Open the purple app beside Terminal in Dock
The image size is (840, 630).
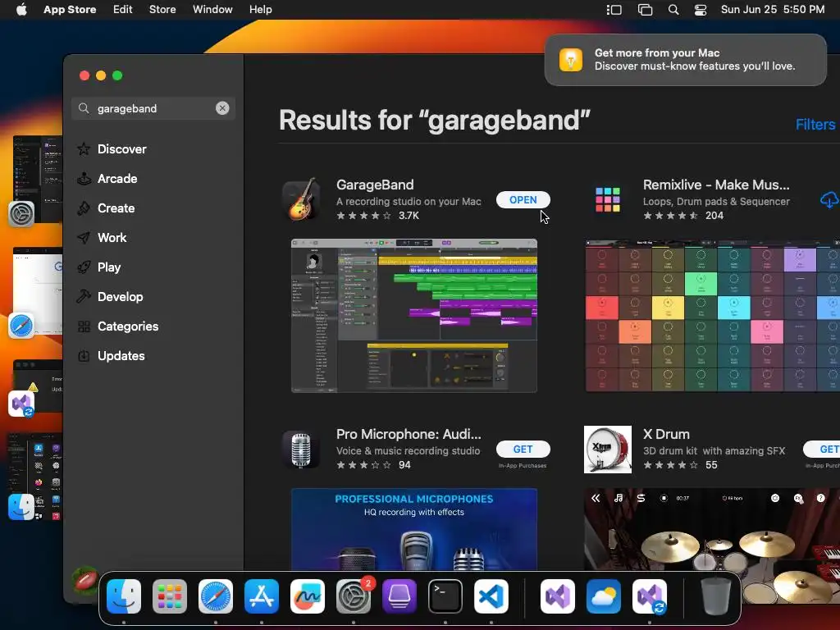click(x=399, y=596)
